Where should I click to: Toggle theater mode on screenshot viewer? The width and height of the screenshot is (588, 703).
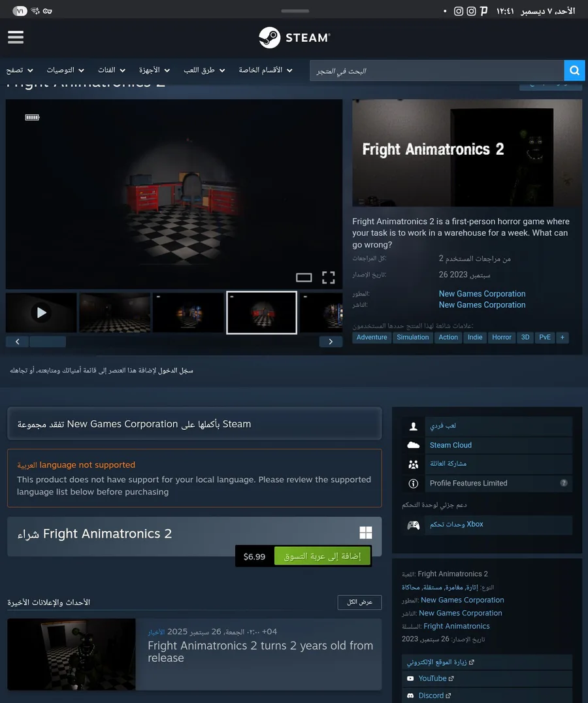304,278
